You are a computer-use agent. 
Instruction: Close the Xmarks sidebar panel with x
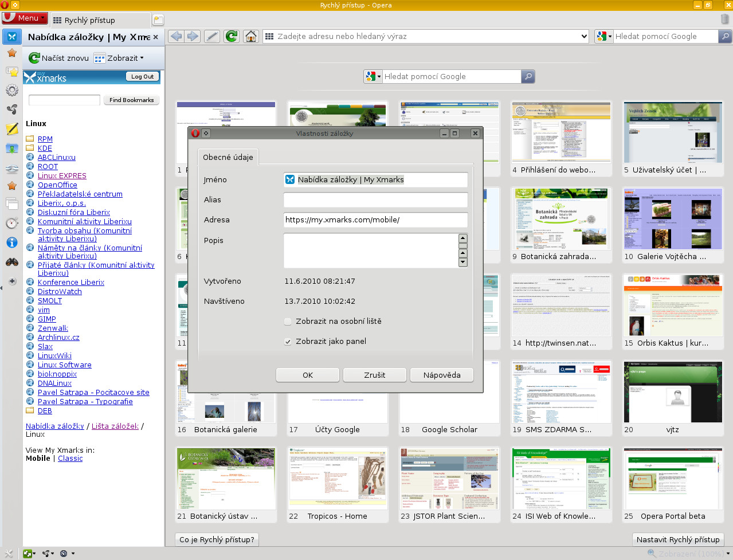pyautogui.click(x=155, y=37)
